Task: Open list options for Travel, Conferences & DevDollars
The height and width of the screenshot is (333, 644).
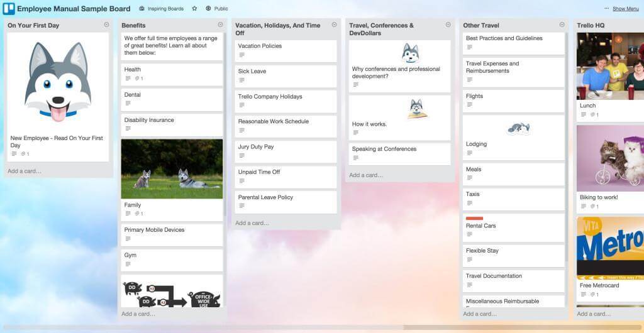Action: 448,25
